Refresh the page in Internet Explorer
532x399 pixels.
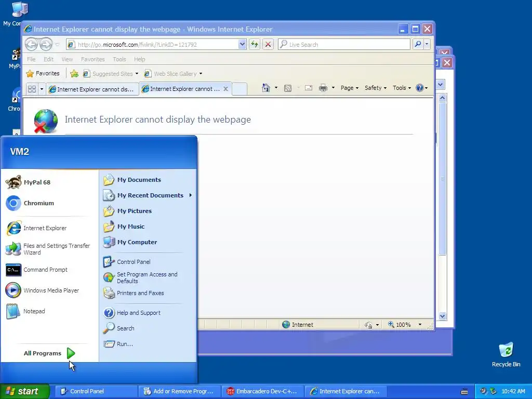pos(255,45)
